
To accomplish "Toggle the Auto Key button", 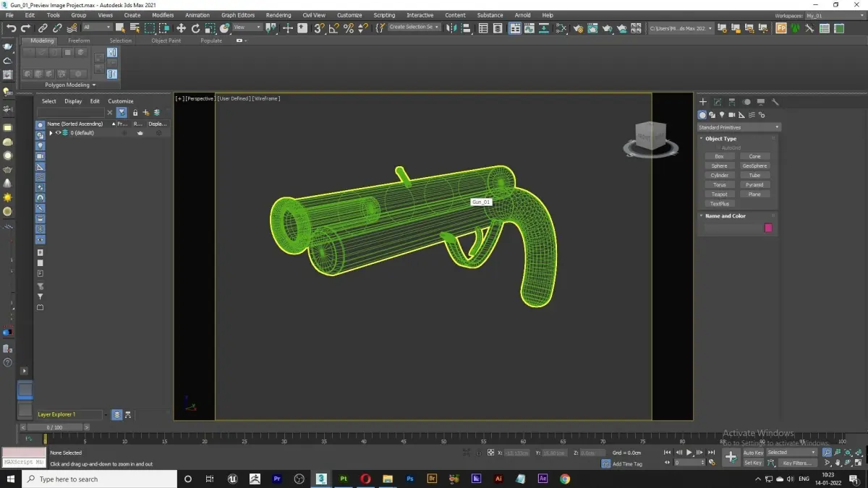I will (753, 453).
